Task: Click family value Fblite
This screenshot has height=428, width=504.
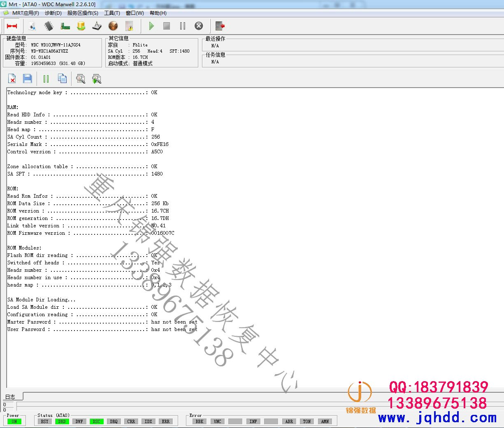Action: 140,45
